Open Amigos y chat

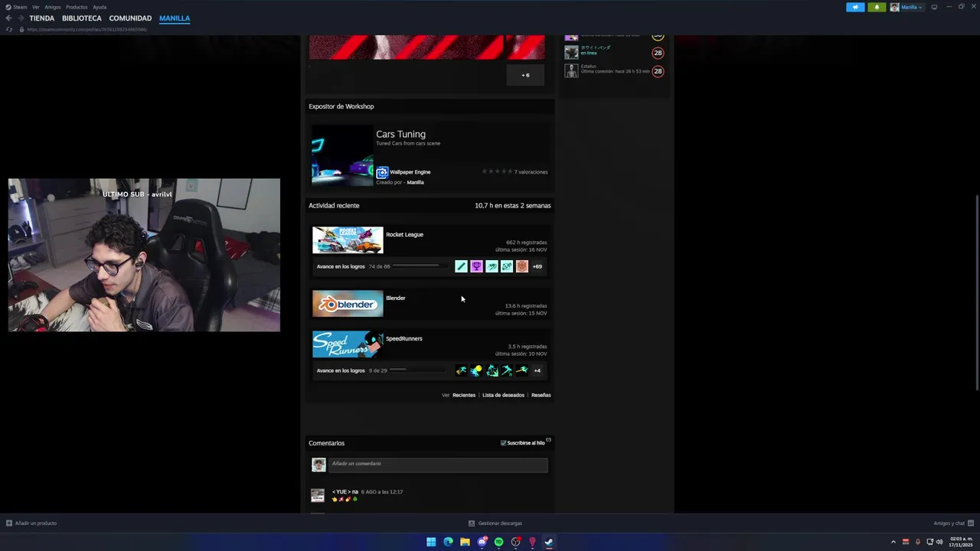(952, 523)
